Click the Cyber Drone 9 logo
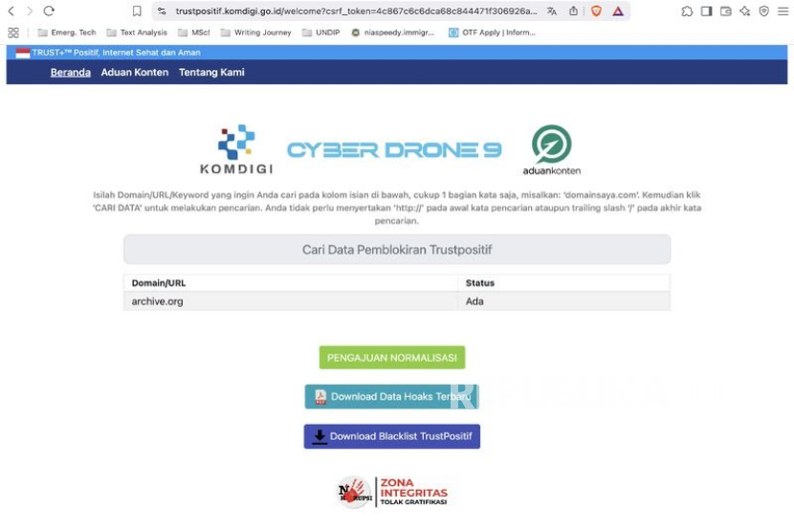Image resolution: width=794 pixels, height=532 pixels. click(x=394, y=150)
